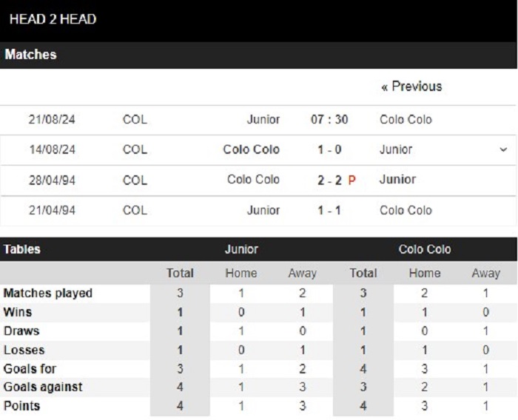Click the « Previous matches link

(411, 87)
